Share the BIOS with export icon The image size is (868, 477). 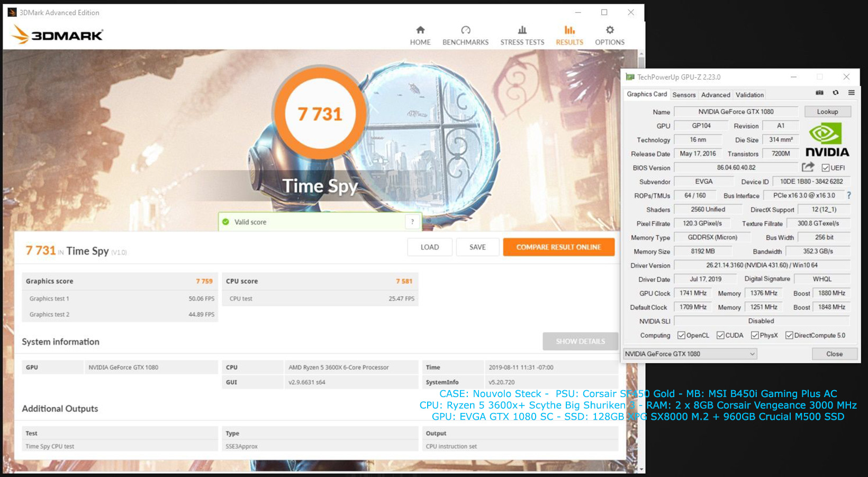pos(808,167)
